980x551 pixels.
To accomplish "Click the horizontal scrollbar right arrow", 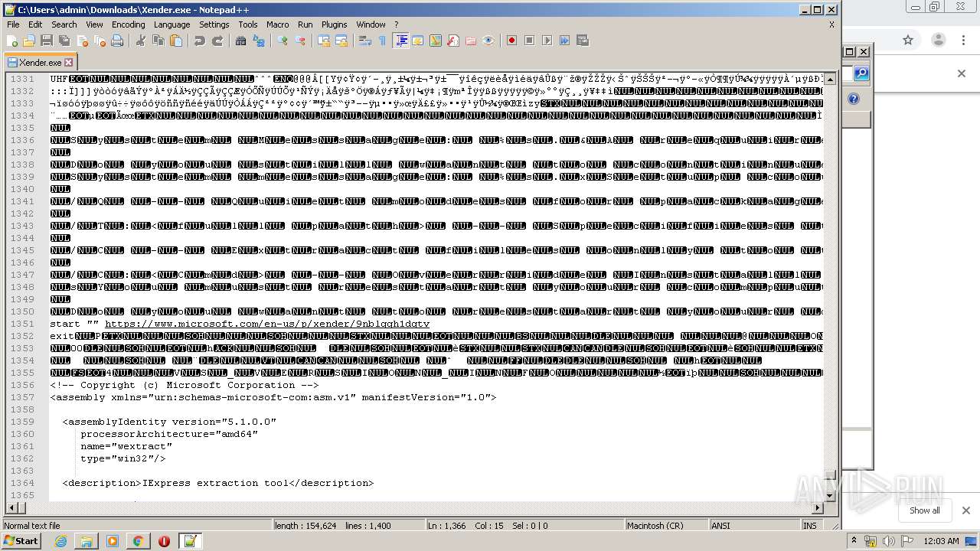I will click(818, 508).
